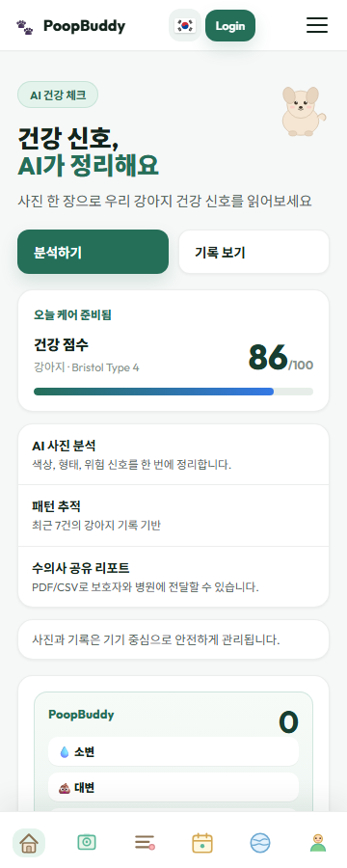
Task: Open the Home tab in the bottom navigation
Action: pyautogui.click(x=29, y=843)
